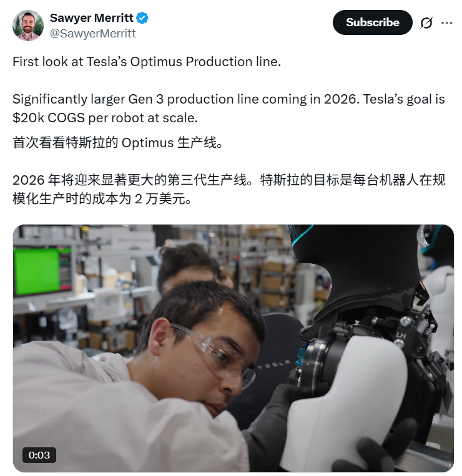Open the Grok explain-post slashed-circle icon
This screenshot has width=462, height=476.
pos(426,22)
